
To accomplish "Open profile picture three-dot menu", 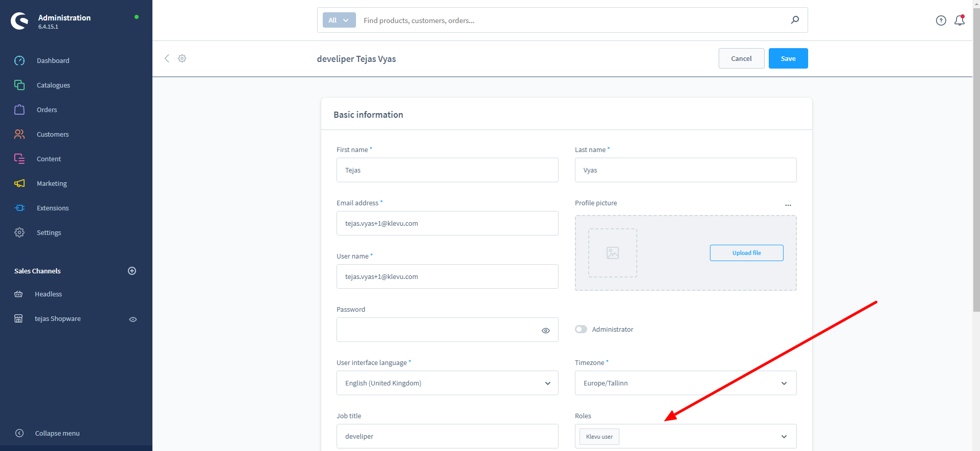I will tap(788, 205).
